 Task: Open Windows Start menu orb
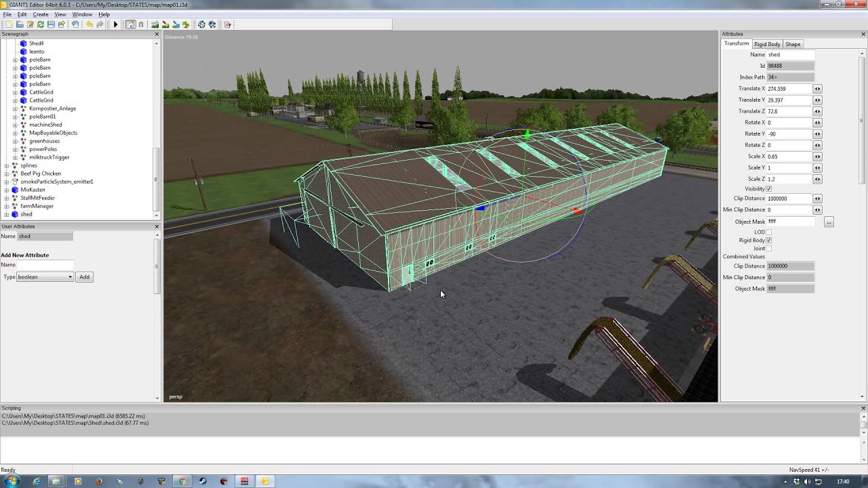coord(12,481)
